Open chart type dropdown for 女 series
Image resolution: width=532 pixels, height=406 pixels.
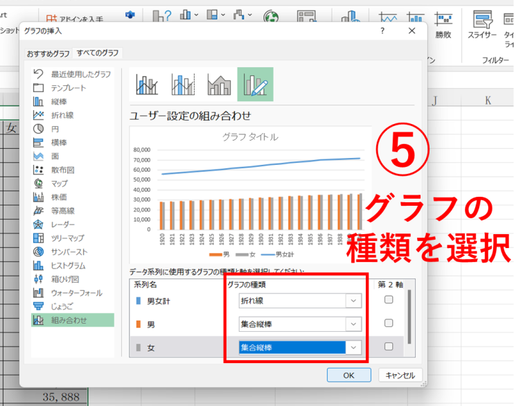pyautogui.click(x=353, y=347)
